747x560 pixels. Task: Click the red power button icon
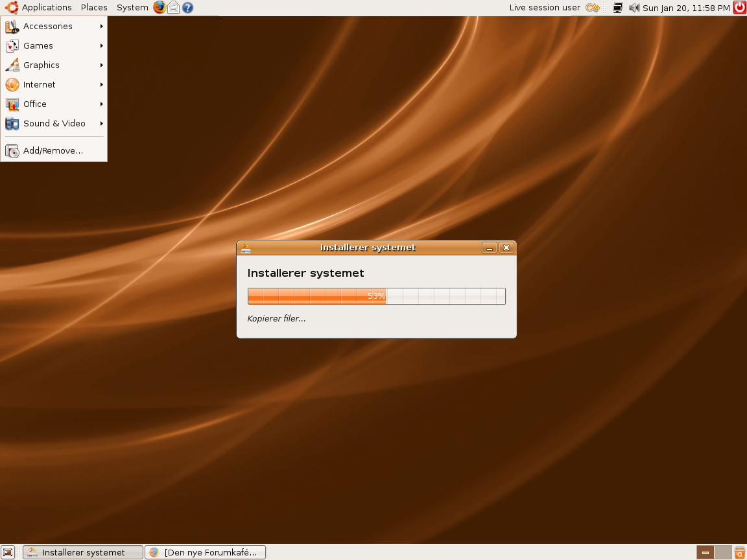740,8
